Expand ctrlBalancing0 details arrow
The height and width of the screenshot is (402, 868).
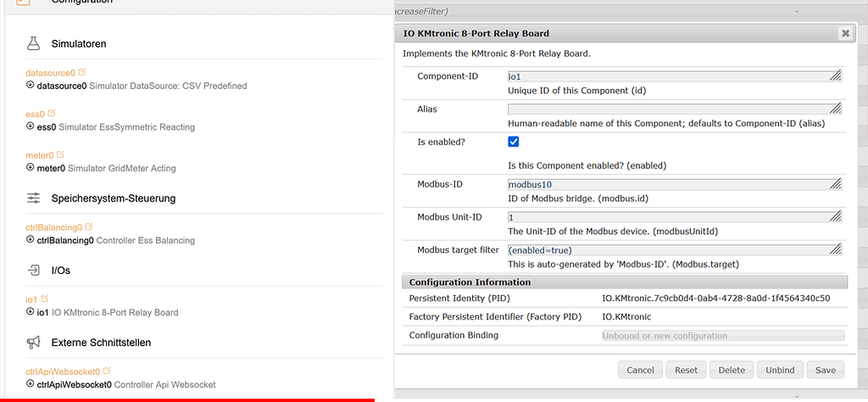[x=30, y=240]
